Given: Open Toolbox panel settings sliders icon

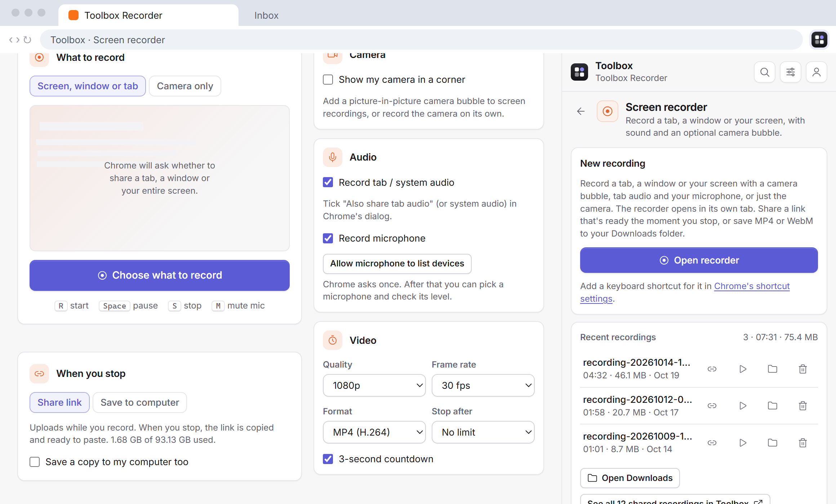Looking at the screenshot, I should coord(791,72).
